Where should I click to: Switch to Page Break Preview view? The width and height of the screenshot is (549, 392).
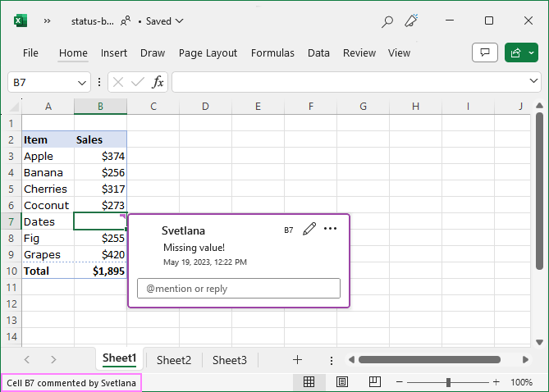(374, 382)
